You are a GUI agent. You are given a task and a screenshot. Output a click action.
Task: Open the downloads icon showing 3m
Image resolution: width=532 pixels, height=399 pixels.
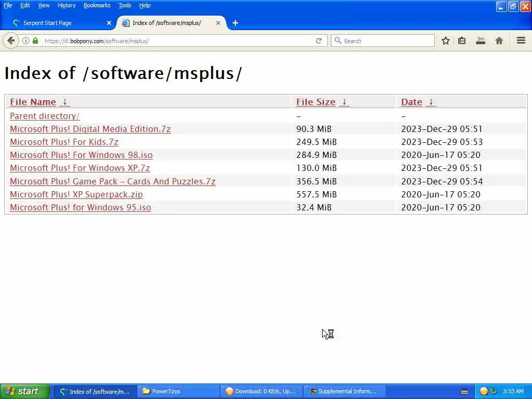pyautogui.click(x=481, y=41)
